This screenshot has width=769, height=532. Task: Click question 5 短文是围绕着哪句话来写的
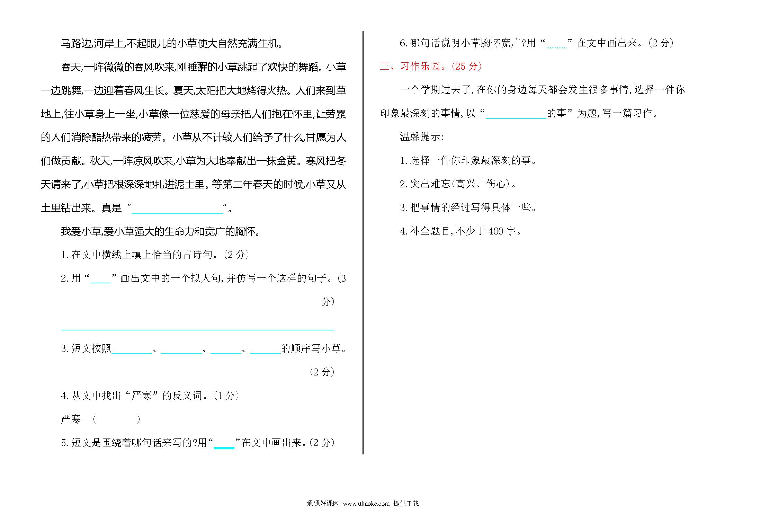(198, 442)
